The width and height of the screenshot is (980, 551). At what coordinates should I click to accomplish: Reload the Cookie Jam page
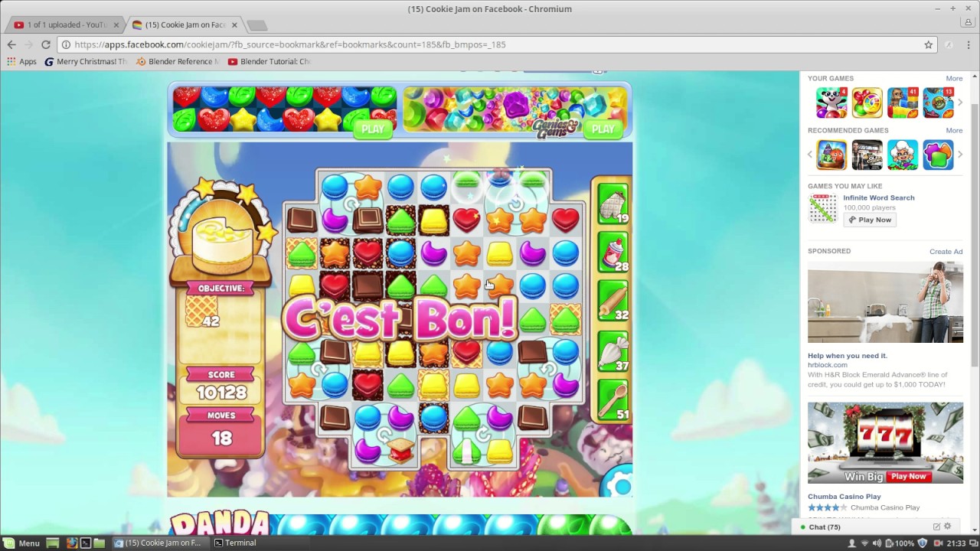(x=46, y=44)
